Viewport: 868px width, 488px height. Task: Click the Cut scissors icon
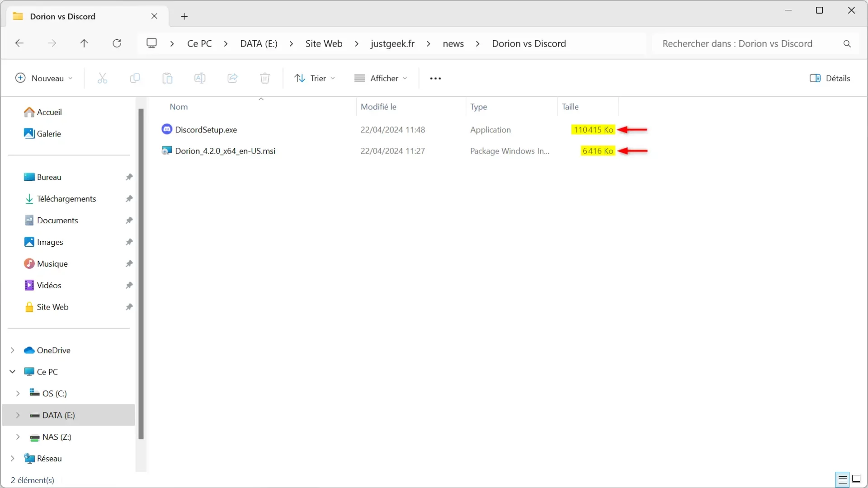[103, 78]
